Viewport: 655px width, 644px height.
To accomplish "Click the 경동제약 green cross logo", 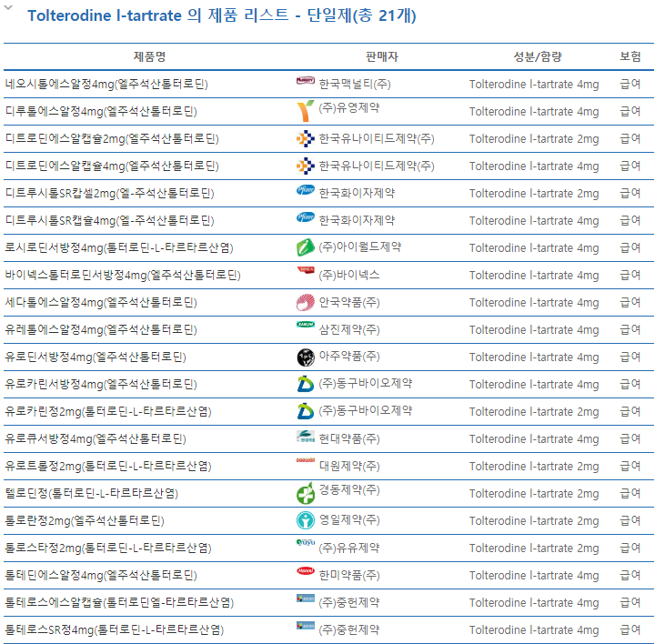I will (306, 493).
